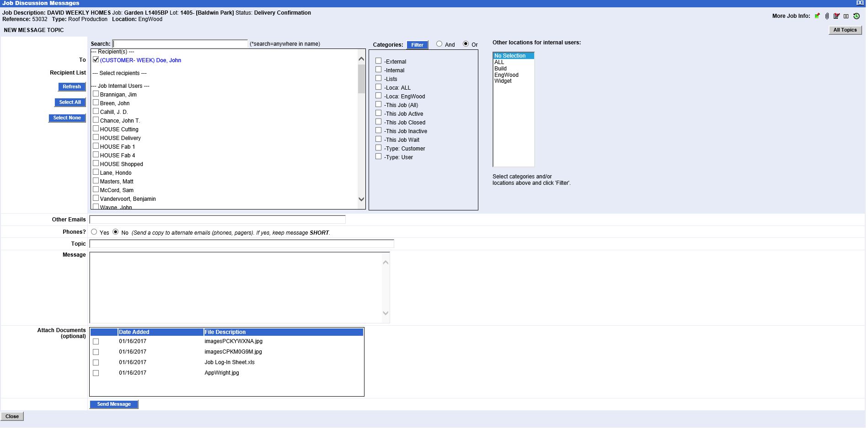Open the pinned note icon in More Job Info
This screenshot has width=868, height=430.
817,16
